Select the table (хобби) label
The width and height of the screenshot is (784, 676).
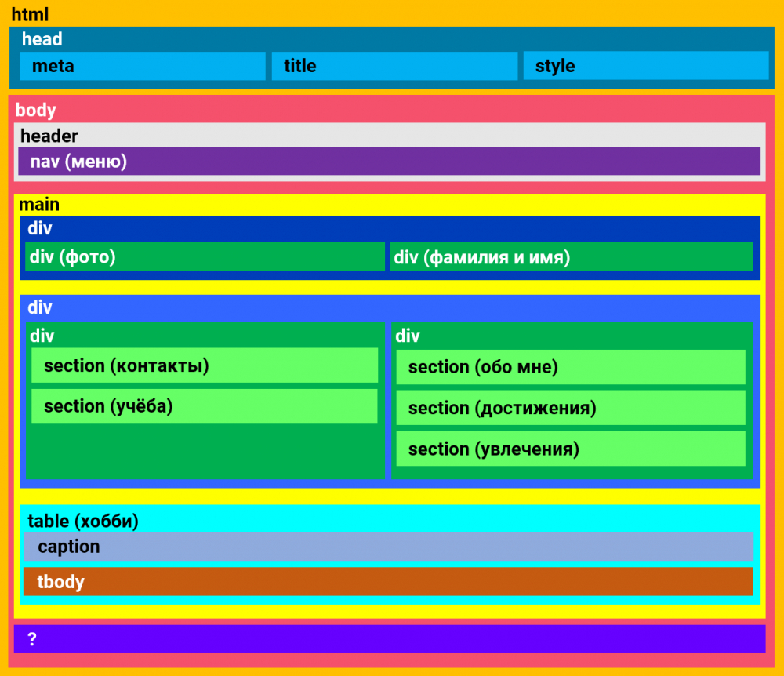tap(82, 521)
